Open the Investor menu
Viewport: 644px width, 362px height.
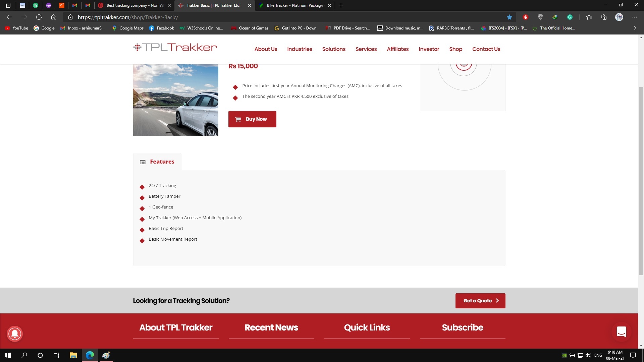click(429, 49)
